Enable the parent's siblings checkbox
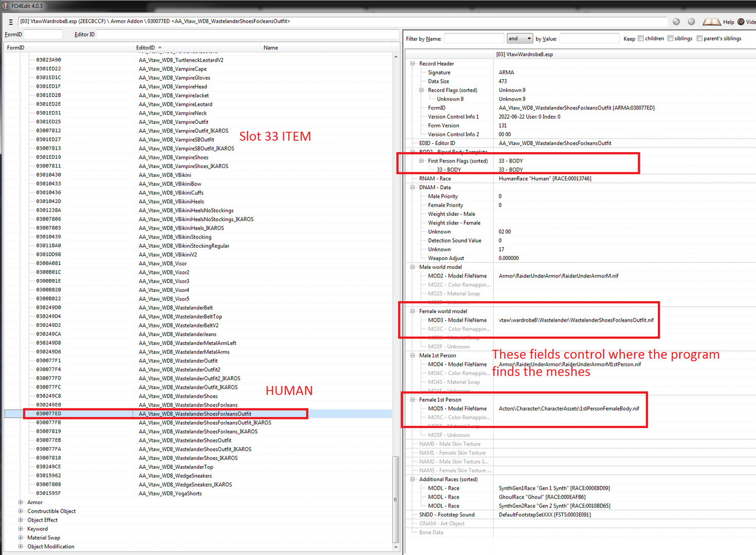 pyautogui.click(x=699, y=39)
